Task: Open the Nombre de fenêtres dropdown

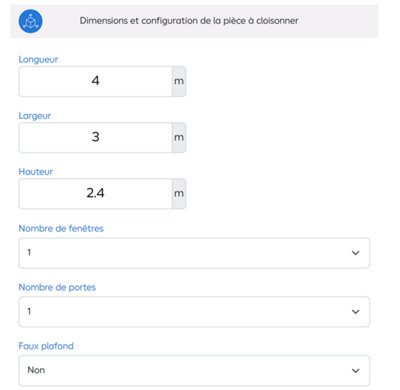Action: [194, 253]
